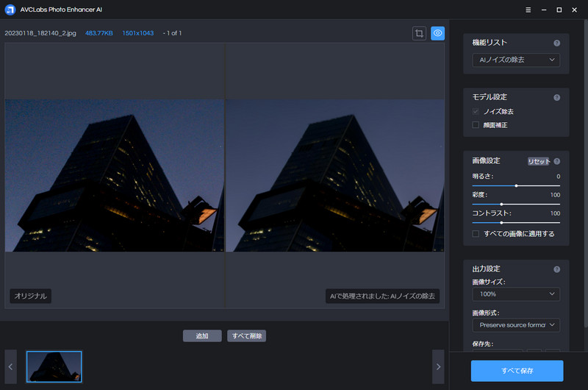Click the 明るさ brightness slider handle
Viewport: 588px width, 390px height.
[x=516, y=185]
